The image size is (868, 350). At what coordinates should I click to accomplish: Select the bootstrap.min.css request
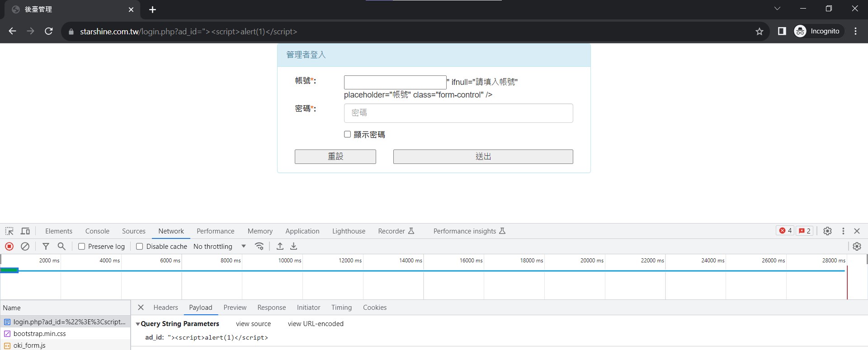click(65, 334)
